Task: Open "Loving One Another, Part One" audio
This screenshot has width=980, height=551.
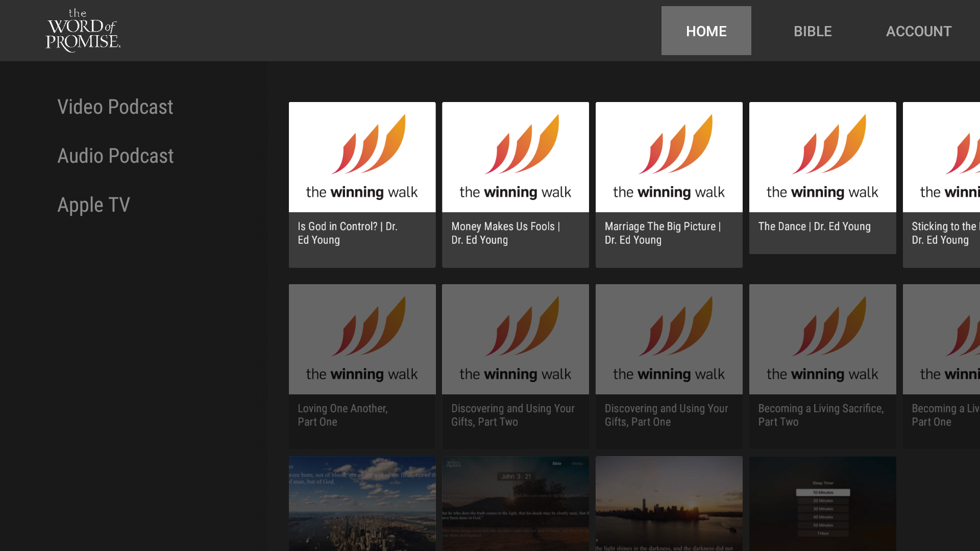Action: (362, 366)
